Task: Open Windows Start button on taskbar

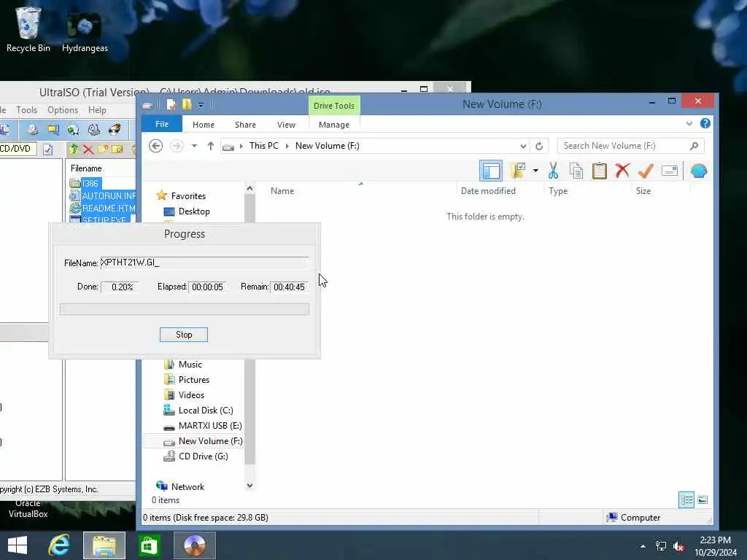Action: [x=18, y=545]
